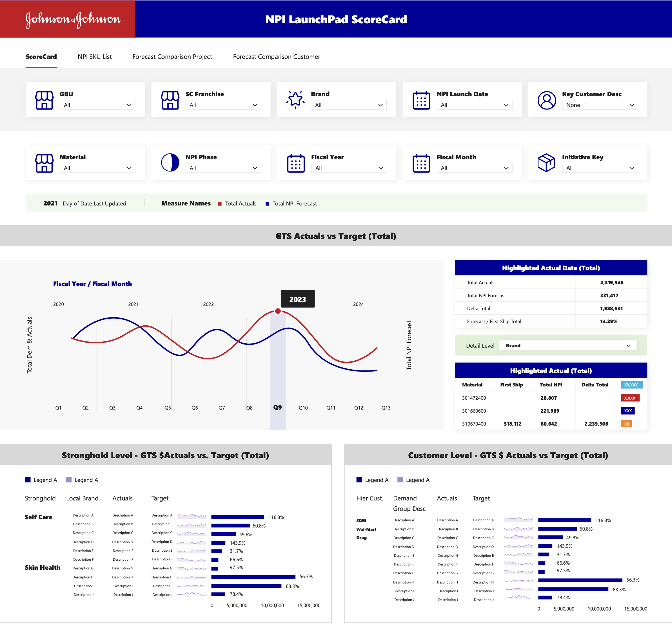Click the NPI Launch Date calendar icon
Viewport: 672px width, 635px height.
[421, 100]
